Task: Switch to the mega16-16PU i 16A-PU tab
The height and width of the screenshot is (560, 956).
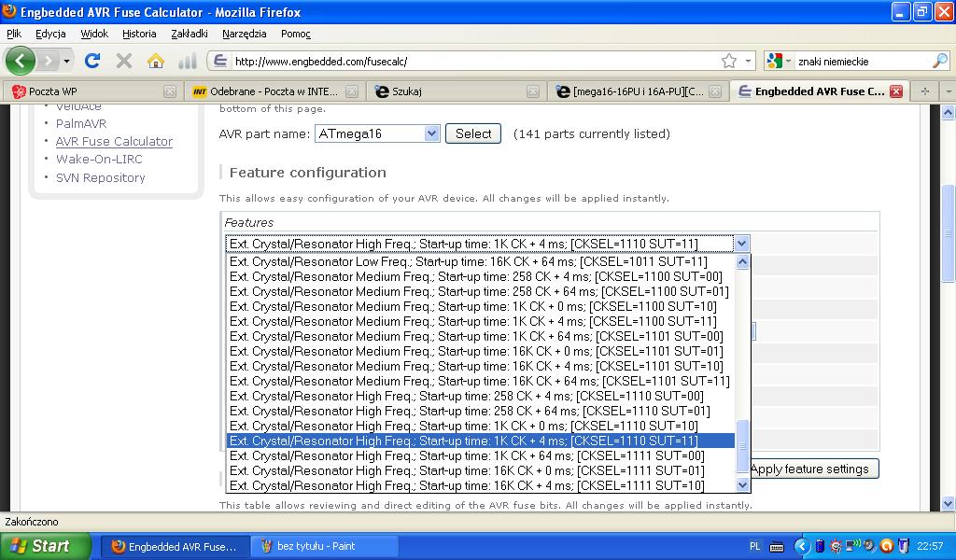Action: coord(637,91)
